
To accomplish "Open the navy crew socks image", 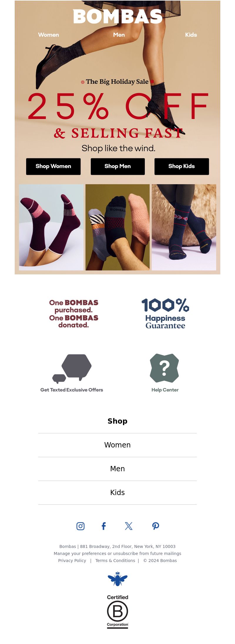I will (x=184, y=227).
